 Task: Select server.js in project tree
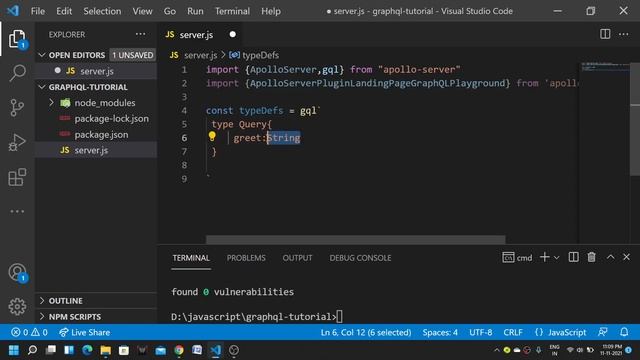pyautogui.click(x=96, y=151)
